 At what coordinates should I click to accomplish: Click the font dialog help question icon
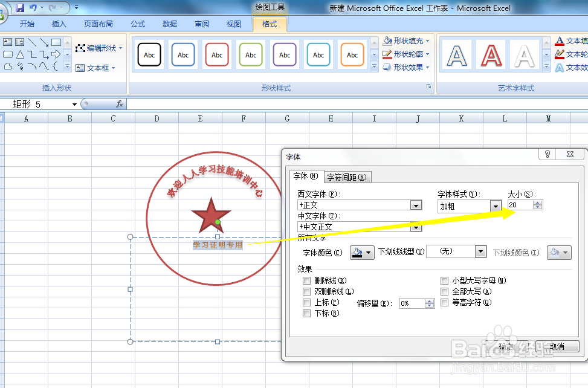click(548, 154)
